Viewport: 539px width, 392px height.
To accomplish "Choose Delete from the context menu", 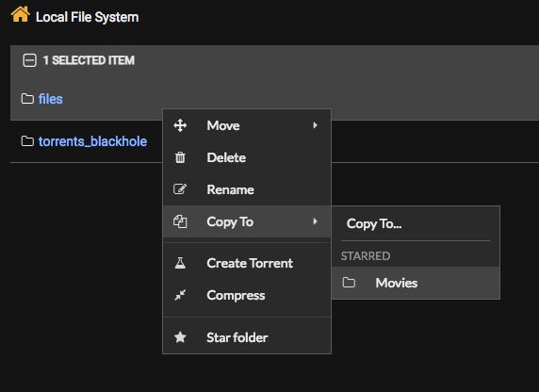I will click(247, 157).
